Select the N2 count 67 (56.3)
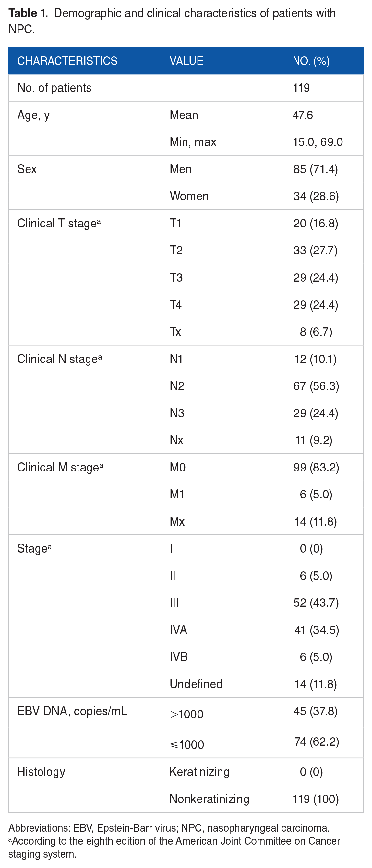The image size is (372, 868). pos(316,386)
